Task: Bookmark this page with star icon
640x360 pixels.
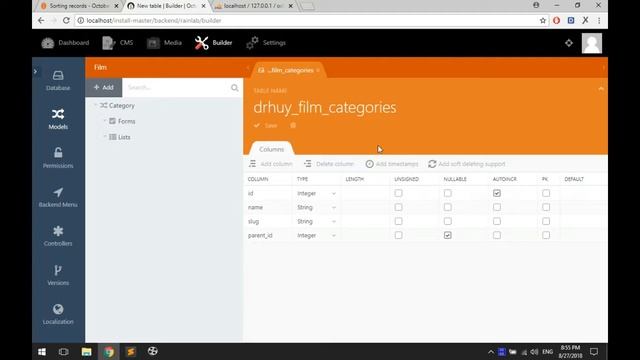Action: click(542, 20)
